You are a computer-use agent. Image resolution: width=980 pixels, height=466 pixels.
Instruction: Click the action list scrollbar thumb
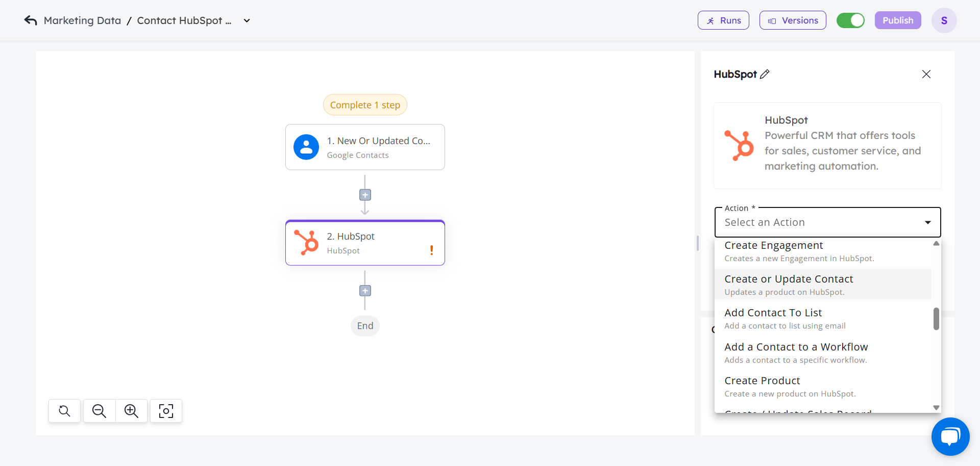(936, 319)
